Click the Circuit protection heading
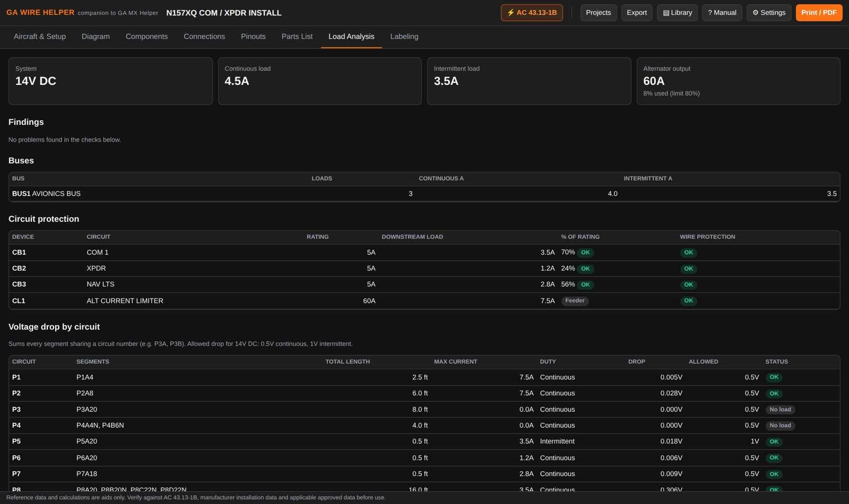849x504 pixels. pyautogui.click(x=44, y=219)
